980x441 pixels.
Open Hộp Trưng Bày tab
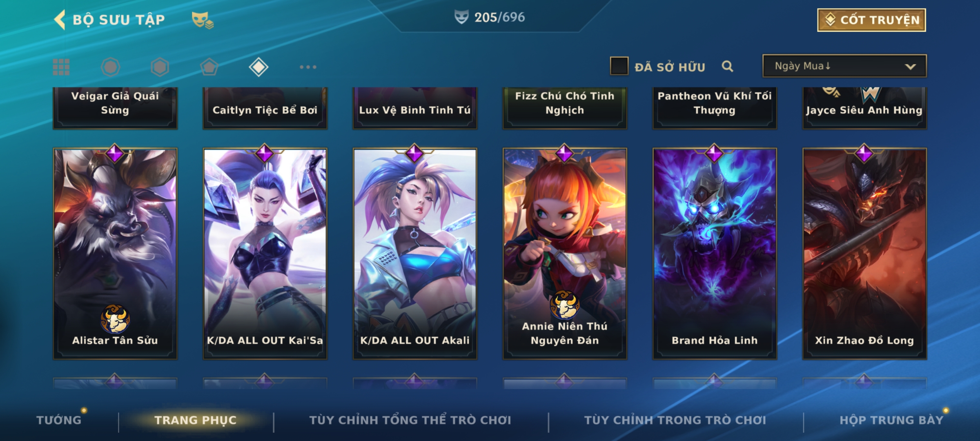click(x=891, y=420)
